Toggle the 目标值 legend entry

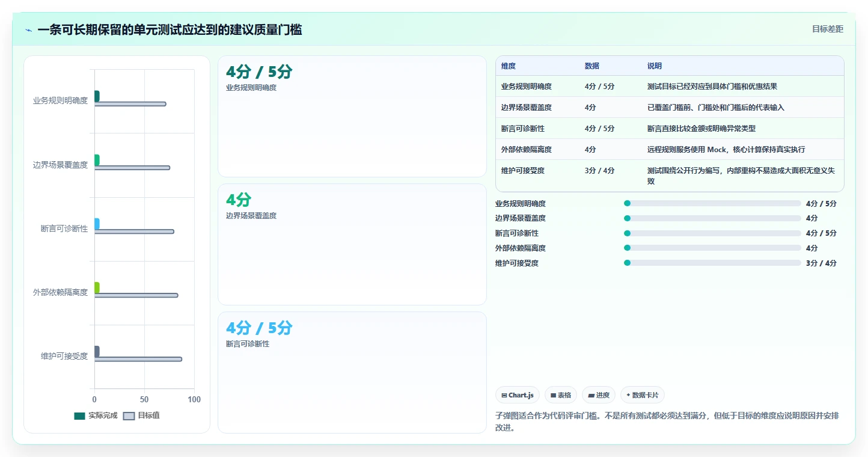click(141, 416)
